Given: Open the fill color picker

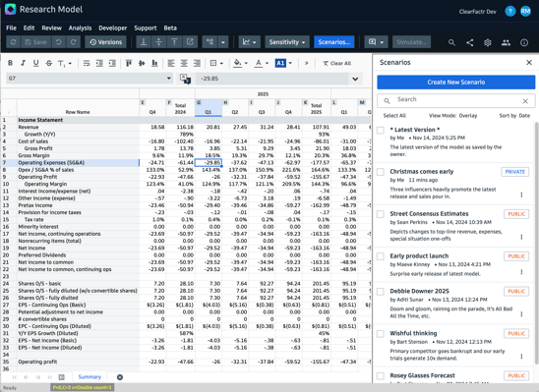Looking at the screenshot, I should tap(240, 63).
